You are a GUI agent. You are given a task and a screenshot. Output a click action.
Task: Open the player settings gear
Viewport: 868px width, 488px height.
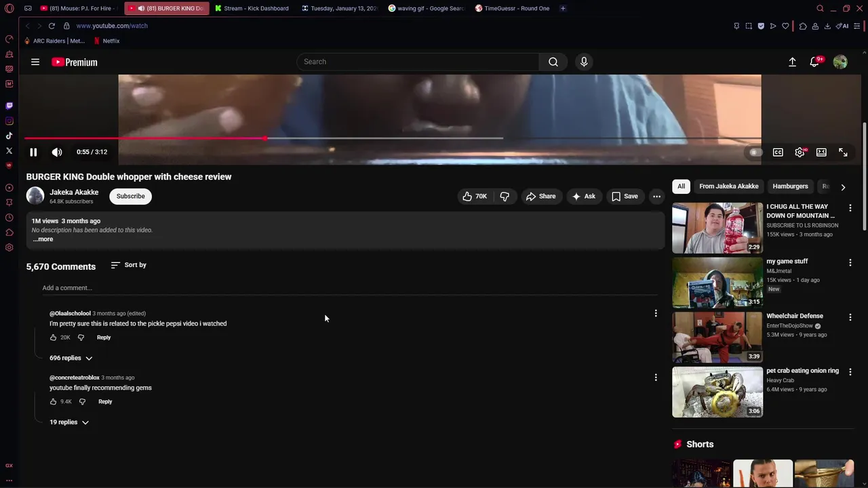coord(800,152)
